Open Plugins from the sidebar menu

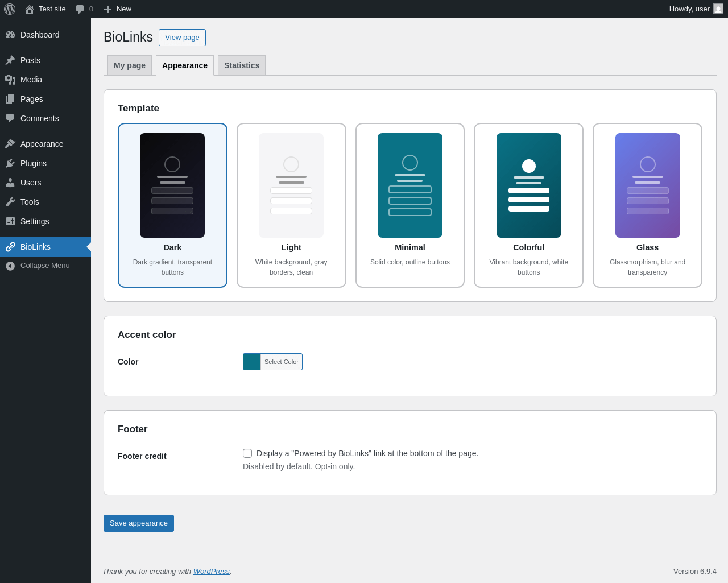pyautogui.click(x=45, y=163)
